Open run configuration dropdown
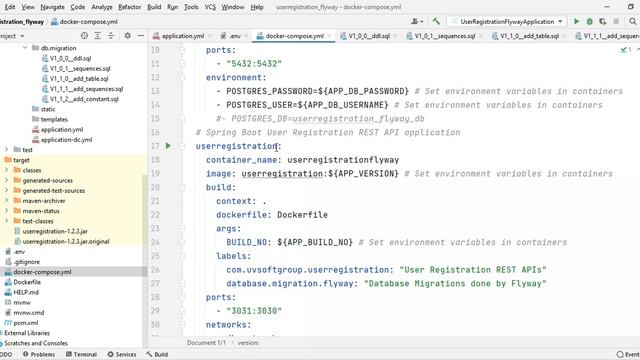 (507, 21)
